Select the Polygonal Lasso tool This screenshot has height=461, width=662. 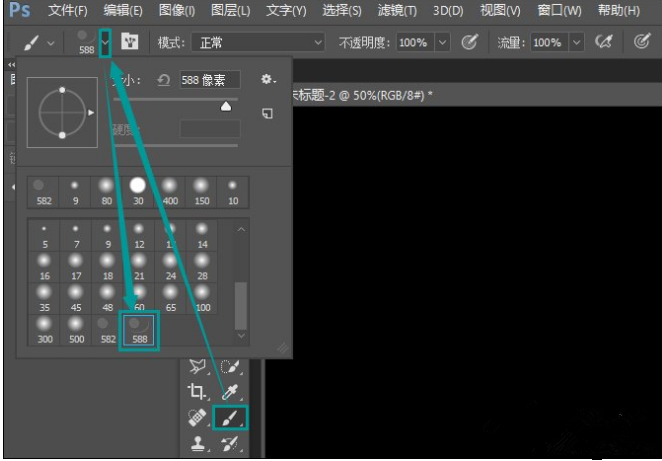coord(197,366)
